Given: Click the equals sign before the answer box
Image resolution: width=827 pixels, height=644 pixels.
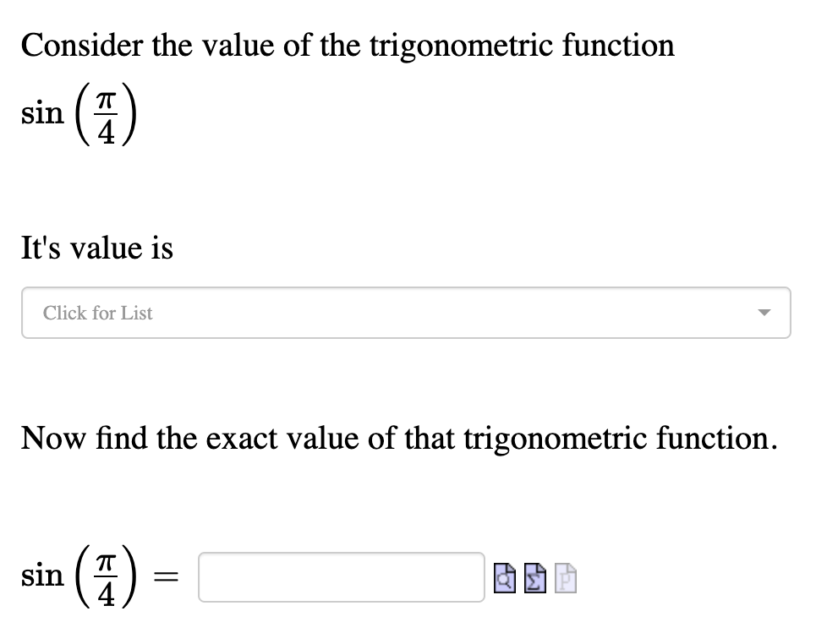Looking at the screenshot, I should pyautogui.click(x=167, y=578).
